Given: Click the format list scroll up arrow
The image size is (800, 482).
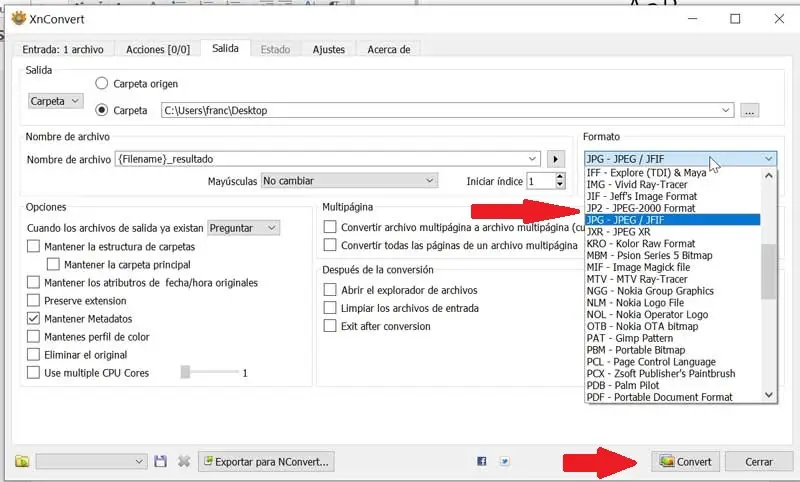Looking at the screenshot, I should 769,175.
